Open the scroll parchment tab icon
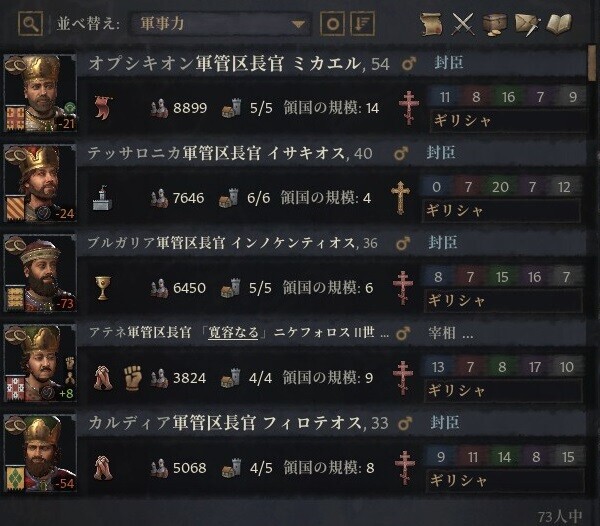The width and height of the screenshot is (600, 526). (x=432, y=24)
